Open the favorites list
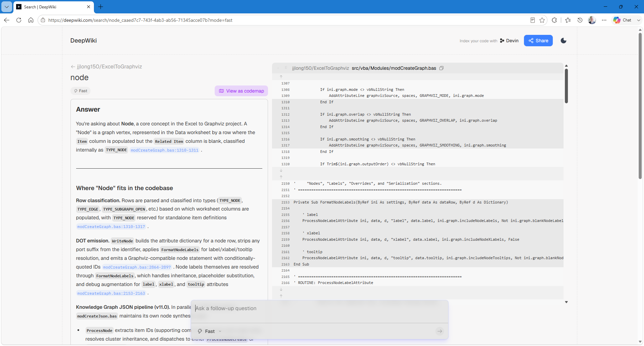The image size is (644, 346). tap(568, 20)
